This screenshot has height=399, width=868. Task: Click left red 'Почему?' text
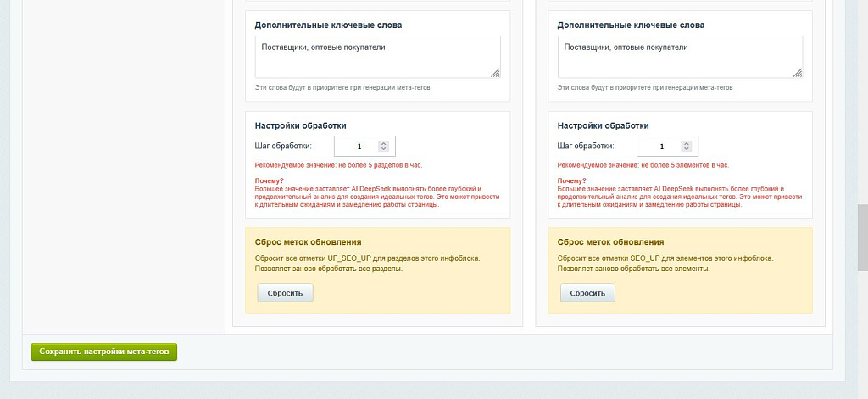[x=269, y=181]
